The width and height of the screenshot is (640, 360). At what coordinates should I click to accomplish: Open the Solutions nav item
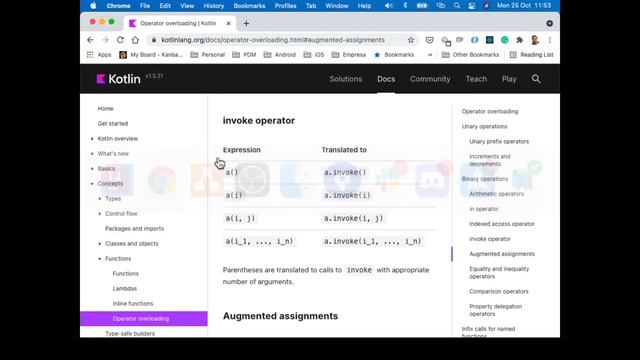point(346,79)
